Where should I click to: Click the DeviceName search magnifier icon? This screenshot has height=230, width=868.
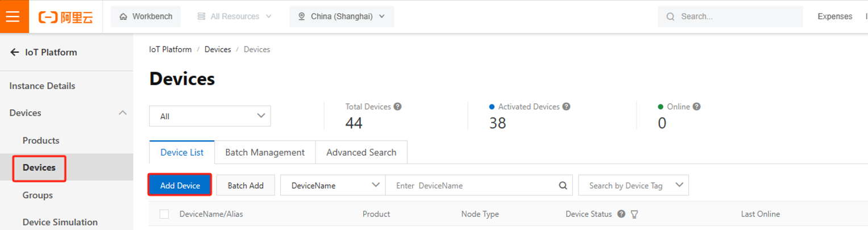coord(563,185)
